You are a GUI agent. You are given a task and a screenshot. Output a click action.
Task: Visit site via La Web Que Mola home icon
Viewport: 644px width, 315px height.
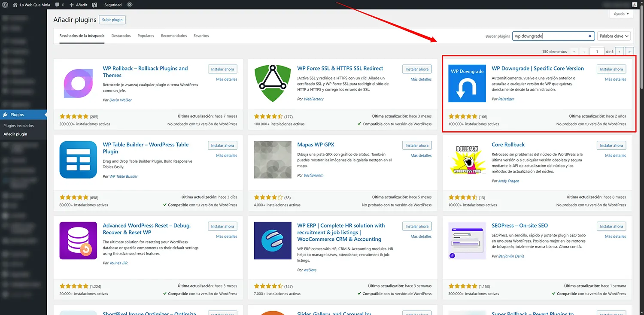pyautogui.click(x=30, y=5)
